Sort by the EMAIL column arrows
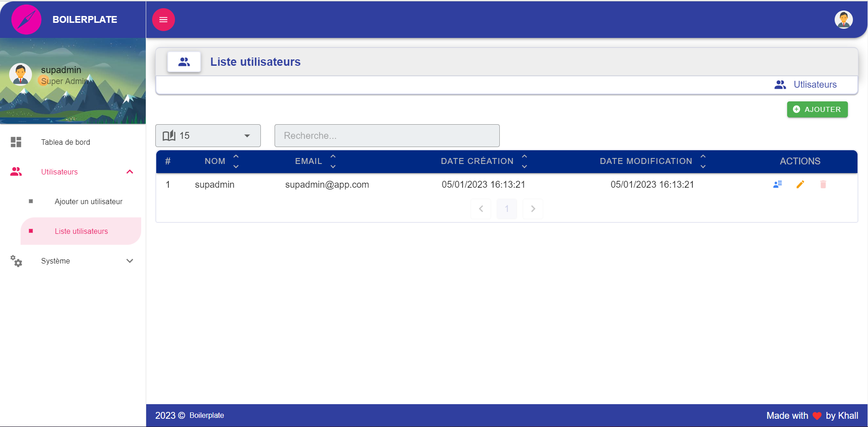868x427 pixels. (333, 161)
